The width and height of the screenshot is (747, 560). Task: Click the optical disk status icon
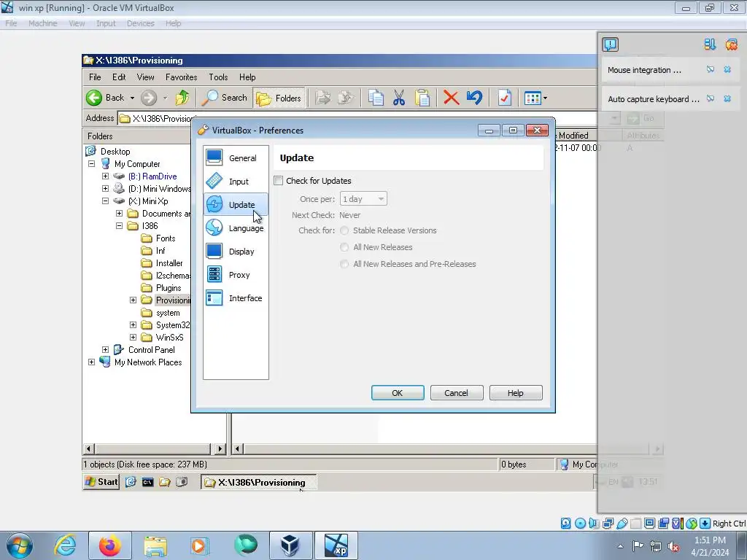pyautogui.click(x=580, y=524)
